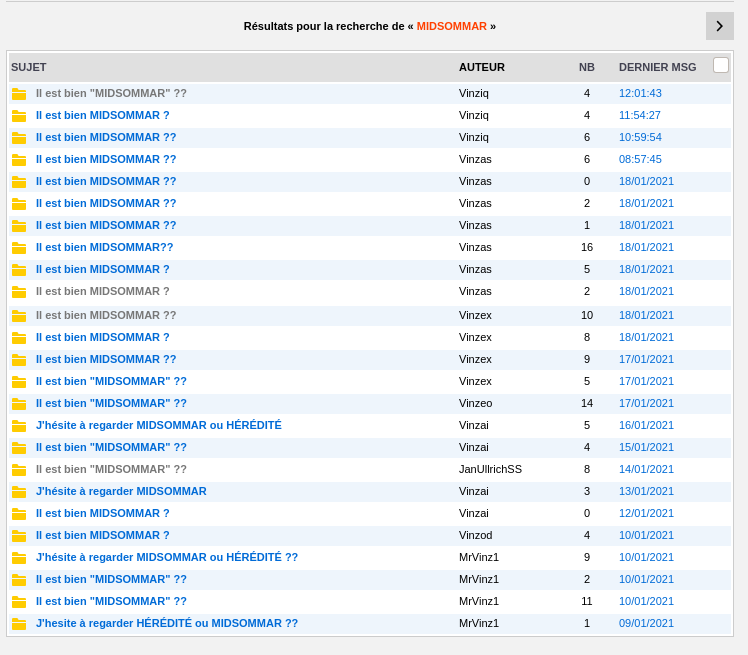Click last message date 12/01/2021
748x655 pixels.
point(646,513)
